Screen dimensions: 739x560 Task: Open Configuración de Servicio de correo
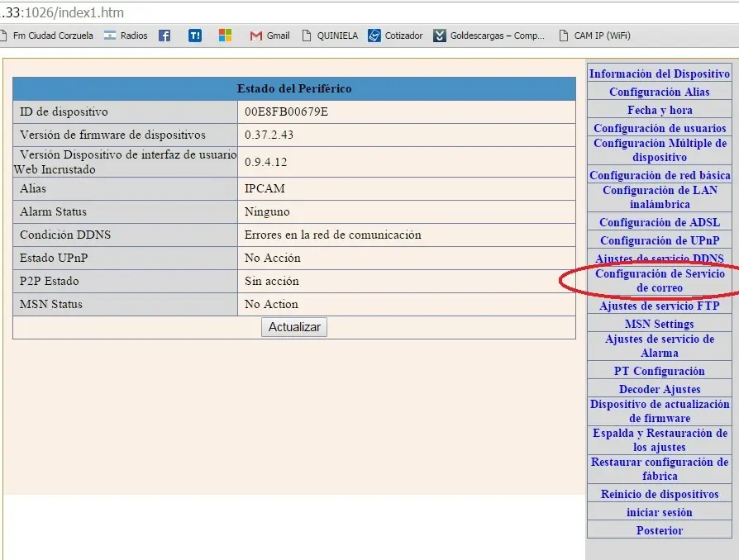click(x=660, y=281)
